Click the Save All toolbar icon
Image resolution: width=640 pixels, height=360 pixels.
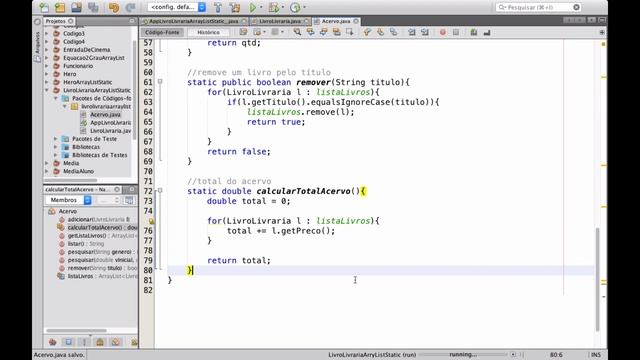(93, 7)
